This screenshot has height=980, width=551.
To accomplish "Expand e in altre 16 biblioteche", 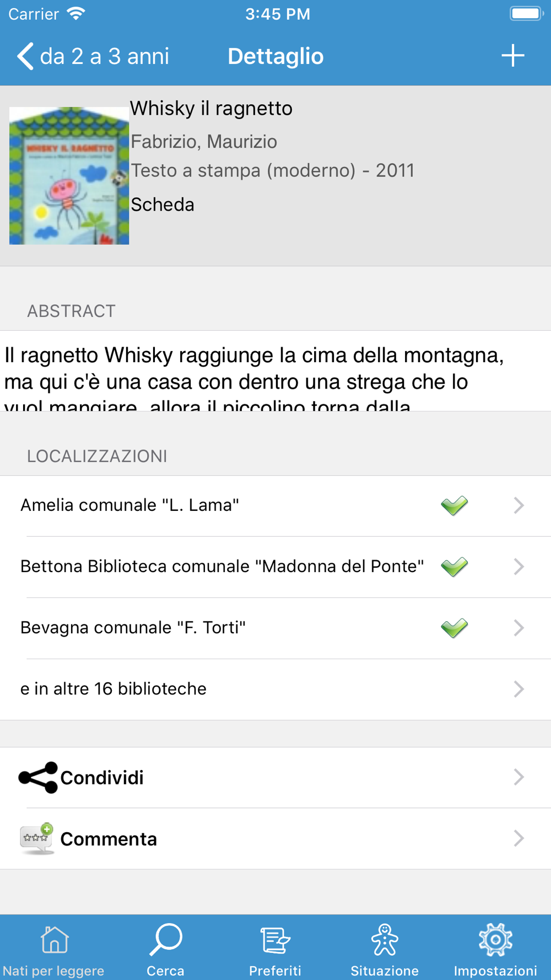I will tap(275, 689).
